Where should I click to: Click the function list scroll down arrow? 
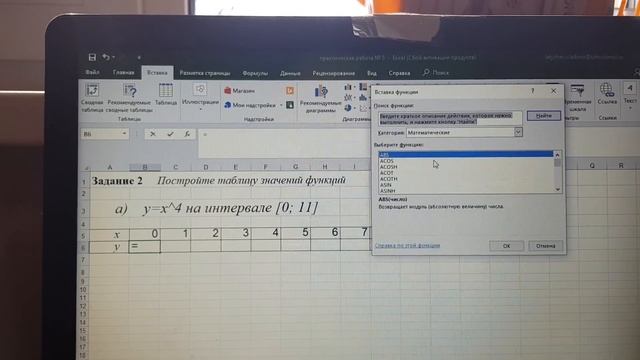click(557, 189)
